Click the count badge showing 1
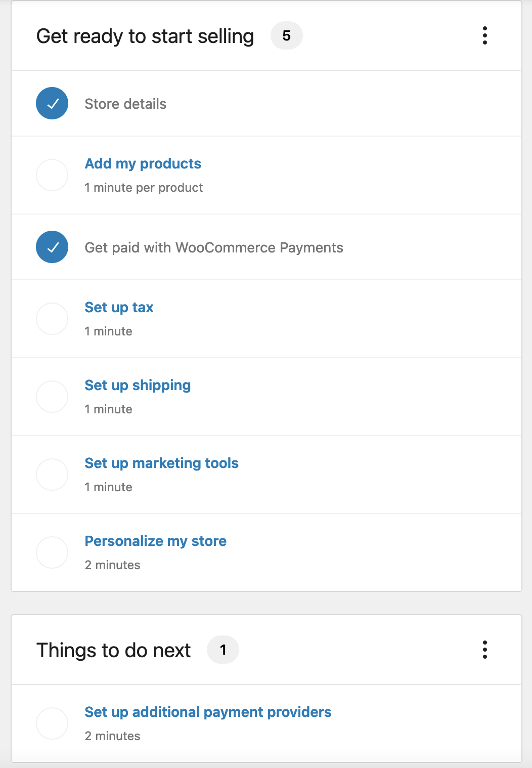 (223, 650)
